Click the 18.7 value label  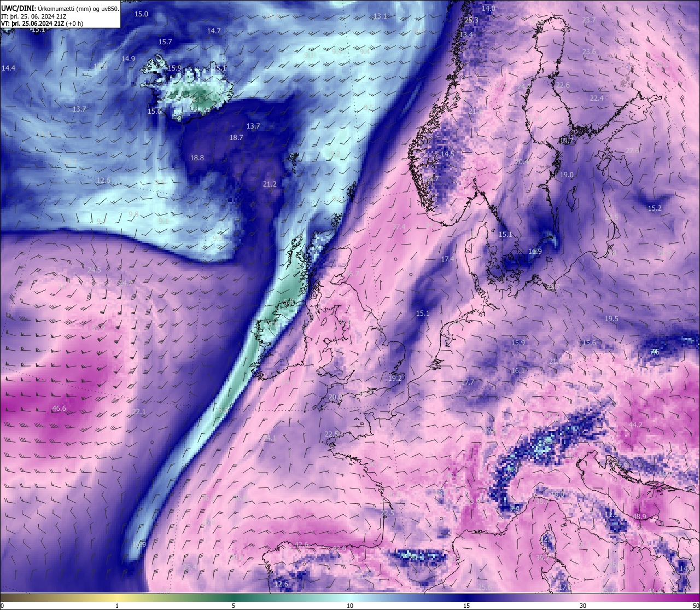pyautogui.click(x=236, y=138)
